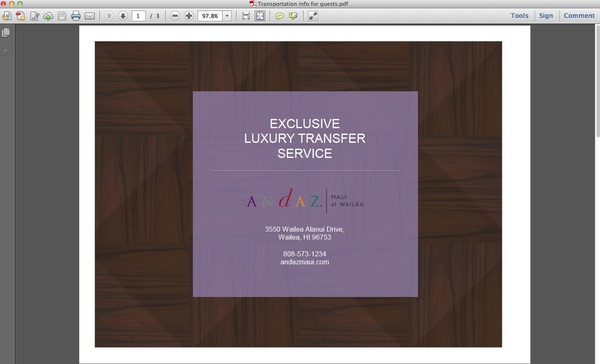
Task: Zoom out using the minus button
Action: pyautogui.click(x=175, y=16)
